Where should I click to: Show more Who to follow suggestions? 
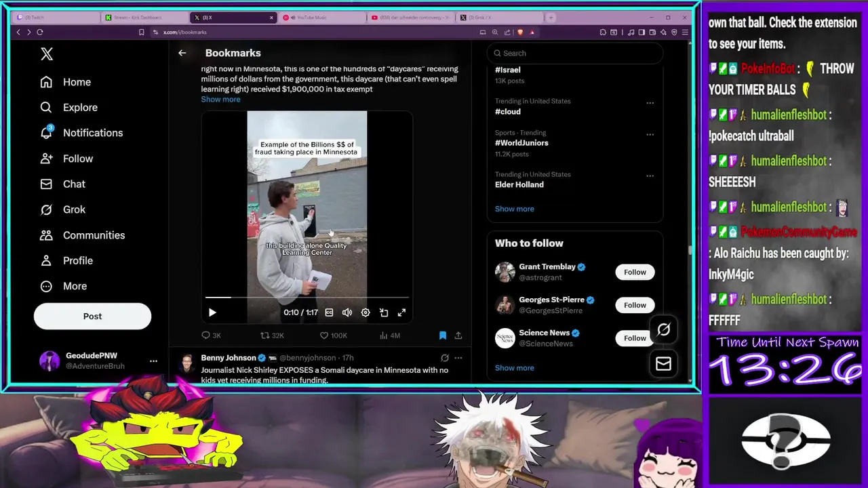pyautogui.click(x=515, y=368)
